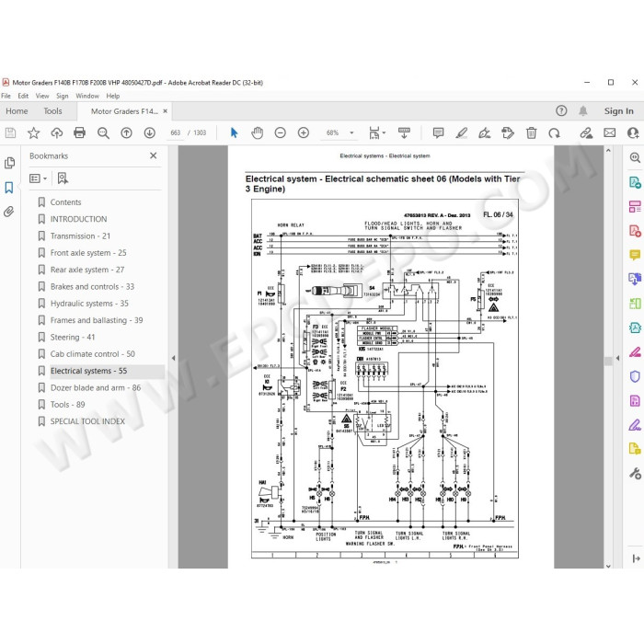Go to Brakes and controls - 33
Viewport: 644px width, 644px height.
coord(92,286)
